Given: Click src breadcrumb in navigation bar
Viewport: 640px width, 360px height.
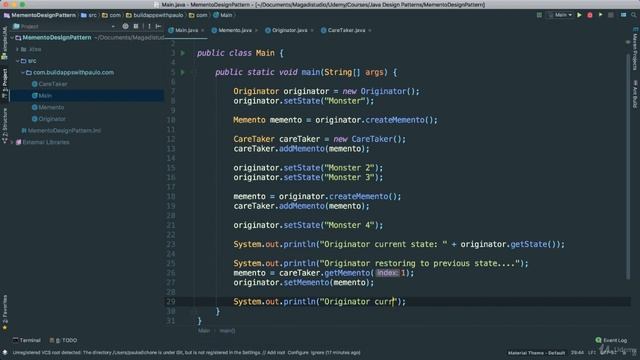Looking at the screenshot, I should point(89,15).
